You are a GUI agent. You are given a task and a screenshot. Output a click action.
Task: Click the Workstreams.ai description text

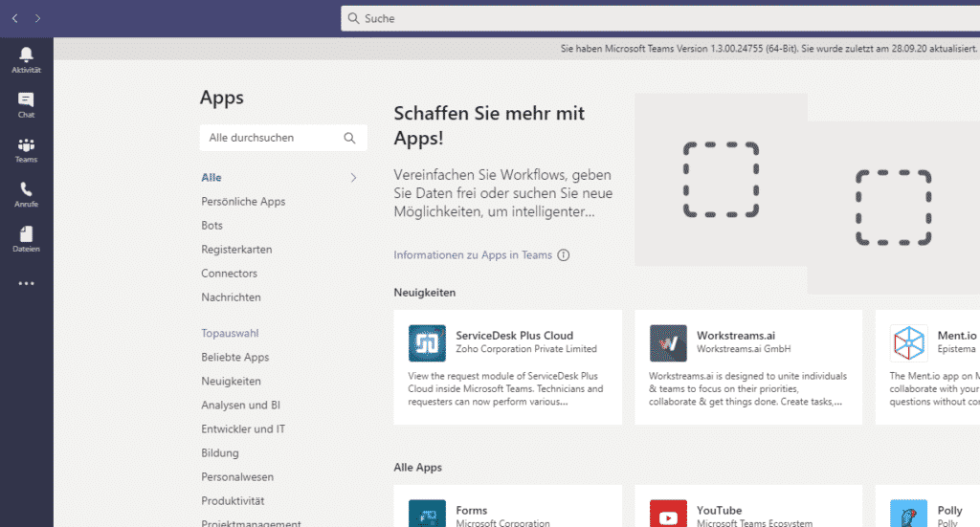pos(747,388)
